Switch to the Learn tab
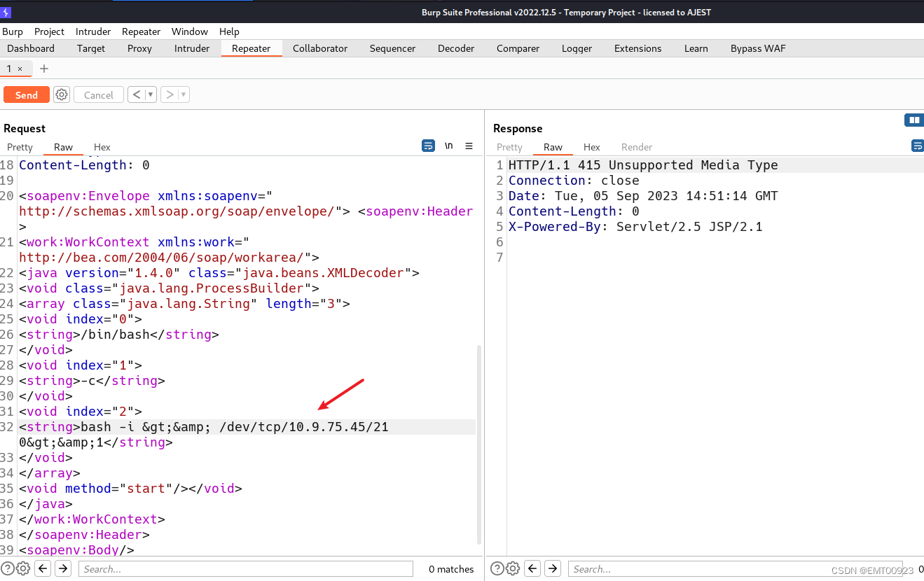The width and height of the screenshot is (924, 581). (x=696, y=48)
